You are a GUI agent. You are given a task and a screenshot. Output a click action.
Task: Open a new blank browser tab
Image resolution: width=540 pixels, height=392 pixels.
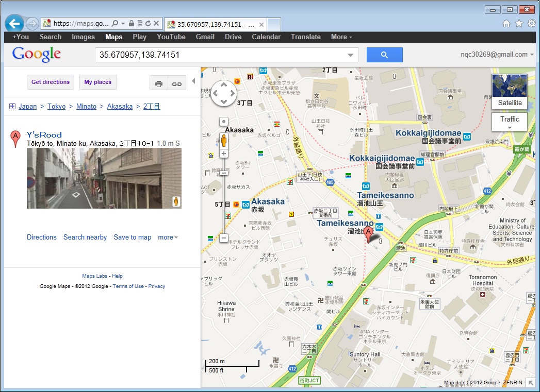[274, 25]
